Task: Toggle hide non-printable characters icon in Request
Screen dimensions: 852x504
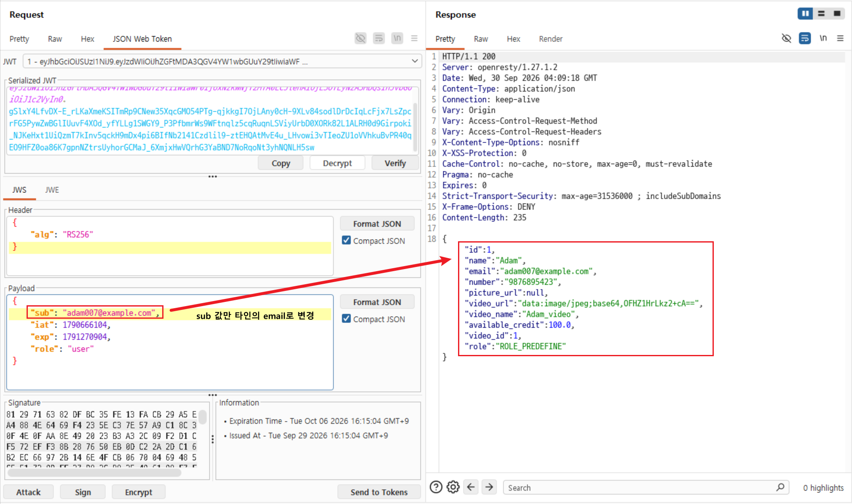Action: 360,38
